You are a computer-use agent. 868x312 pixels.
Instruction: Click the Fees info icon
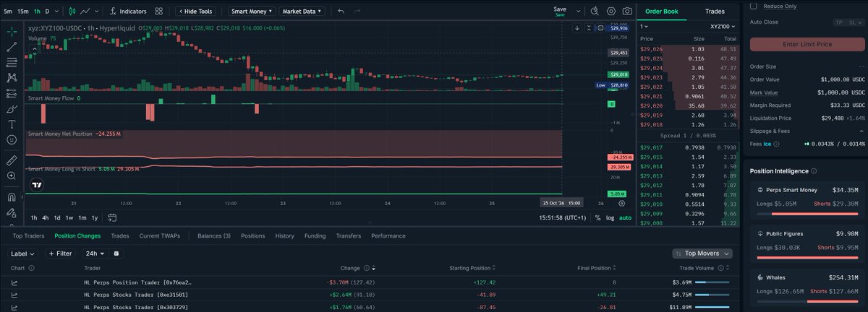[x=776, y=144]
